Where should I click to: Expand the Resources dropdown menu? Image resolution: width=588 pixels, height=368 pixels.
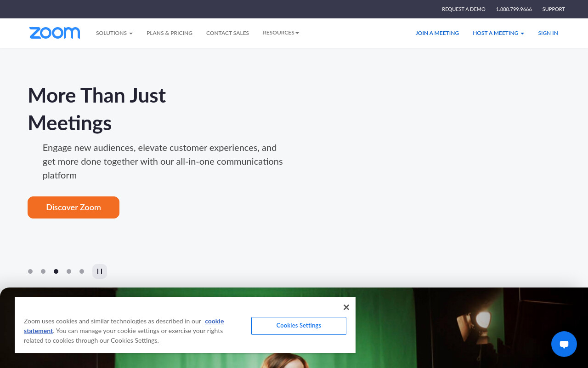281,33
